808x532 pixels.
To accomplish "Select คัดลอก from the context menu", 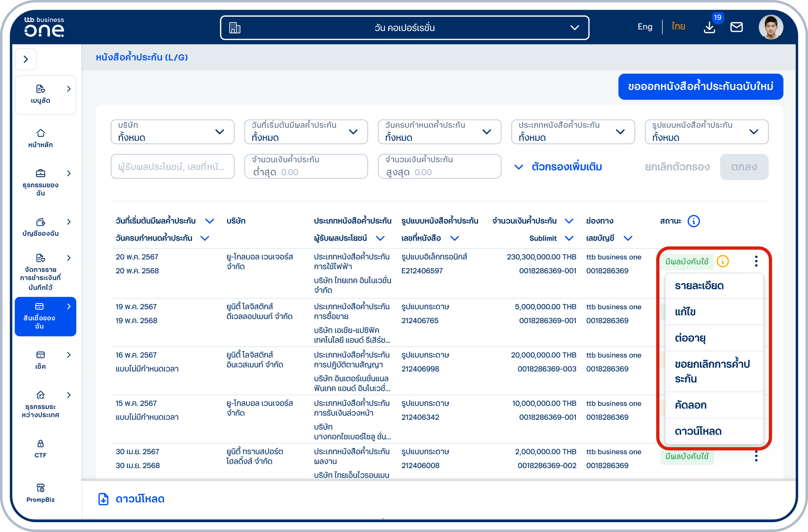I will click(714, 405).
